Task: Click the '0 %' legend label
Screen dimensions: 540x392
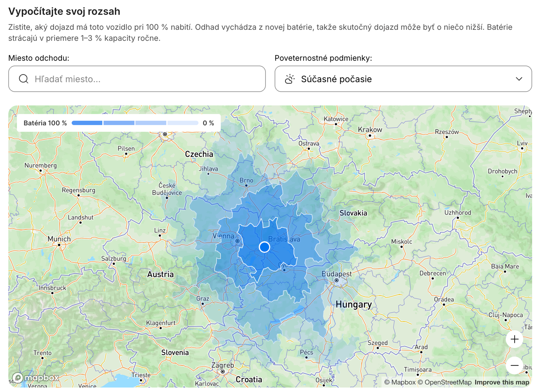Action: coord(208,123)
